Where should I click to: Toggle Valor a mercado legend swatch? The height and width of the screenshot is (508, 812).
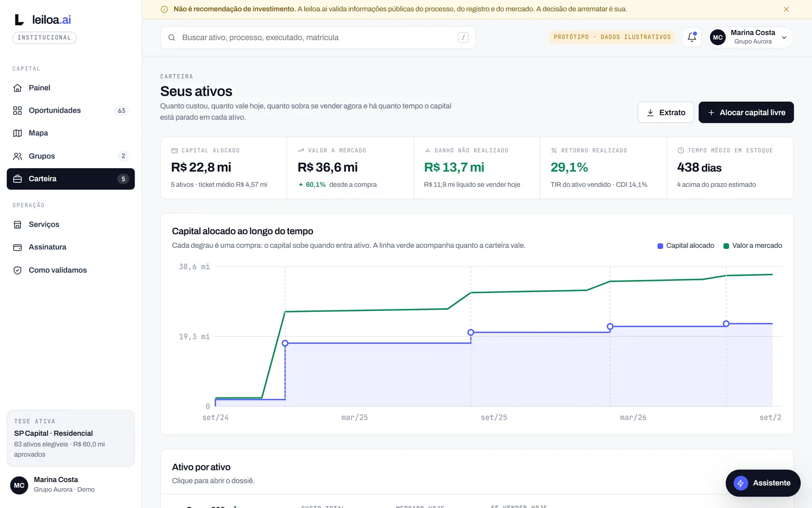tap(726, 246)
